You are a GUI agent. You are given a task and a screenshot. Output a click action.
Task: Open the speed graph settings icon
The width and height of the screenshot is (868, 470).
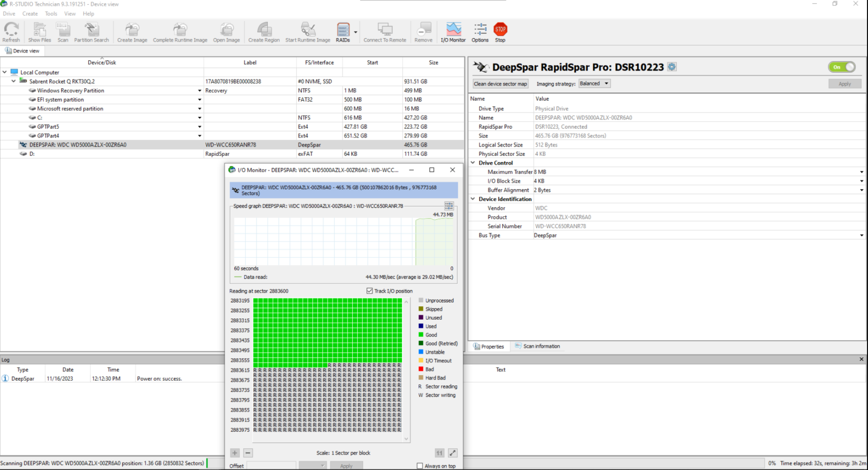[449, 206]
